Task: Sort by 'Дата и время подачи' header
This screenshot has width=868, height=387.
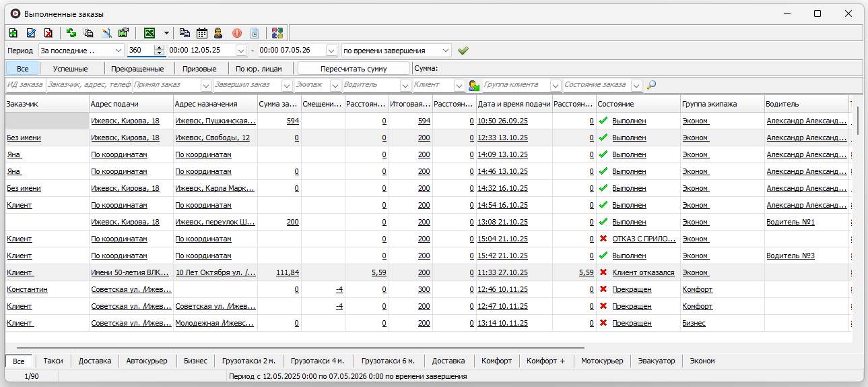Action: click(514, 104)
